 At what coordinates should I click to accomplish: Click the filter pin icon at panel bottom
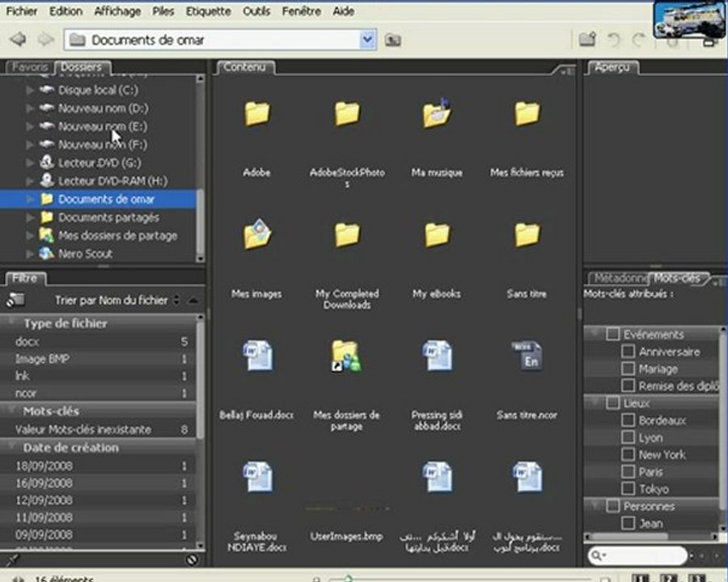point(11,560)
